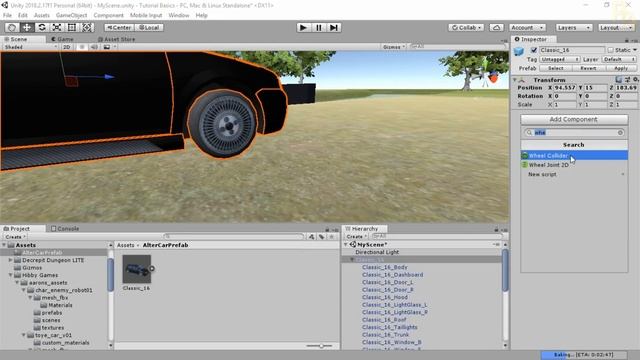Open the Component menu
This screenshot has width=640, height=360.
(x=108, y=15)
